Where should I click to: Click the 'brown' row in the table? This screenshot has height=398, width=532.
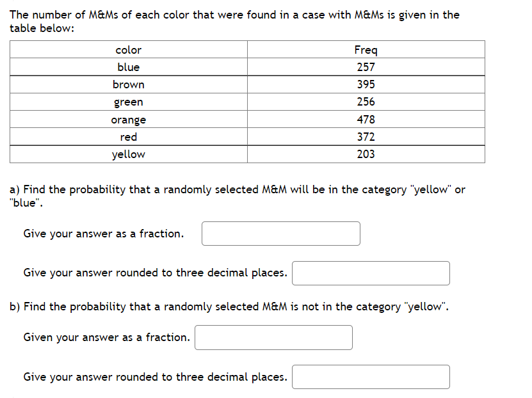point(128,84)
